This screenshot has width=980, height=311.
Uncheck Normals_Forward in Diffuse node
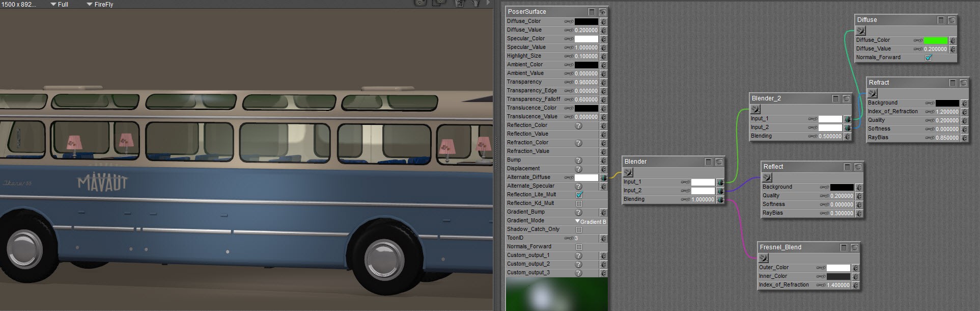tap(928, 58)
